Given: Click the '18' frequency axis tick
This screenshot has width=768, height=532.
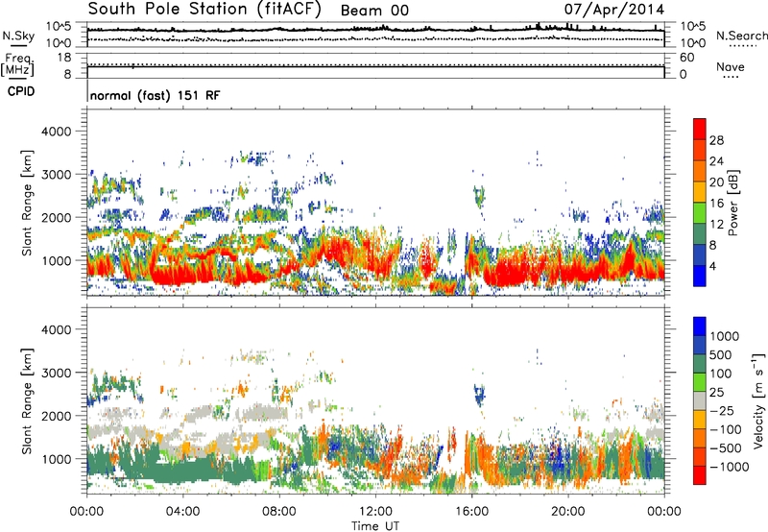Looking at the screenshot, I should pos(64,58).
